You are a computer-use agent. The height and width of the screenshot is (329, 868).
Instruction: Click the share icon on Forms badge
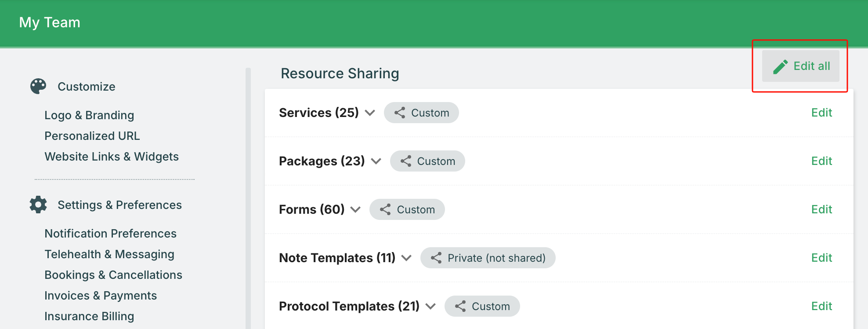click(385, 209)
